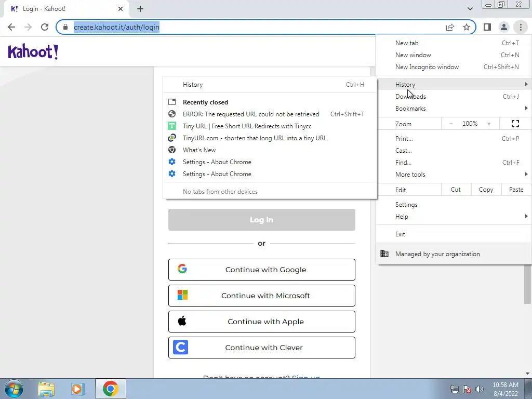
Task: Reload the Kahoot login page
Action: click(45, 27)
